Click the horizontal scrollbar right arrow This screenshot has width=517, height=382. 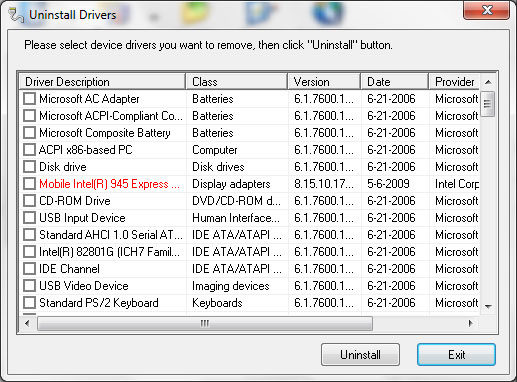470,323
